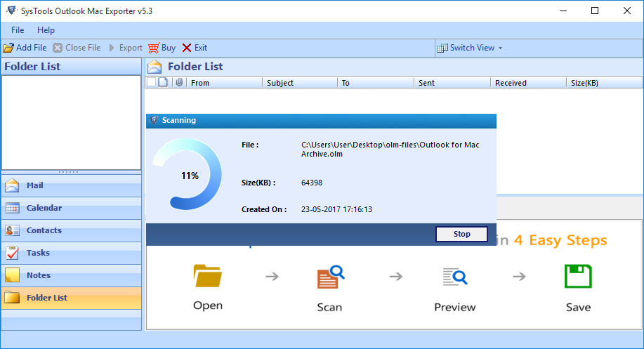
Task: Open the File menu
Action: pyautogui.click(x=18, y=30)
